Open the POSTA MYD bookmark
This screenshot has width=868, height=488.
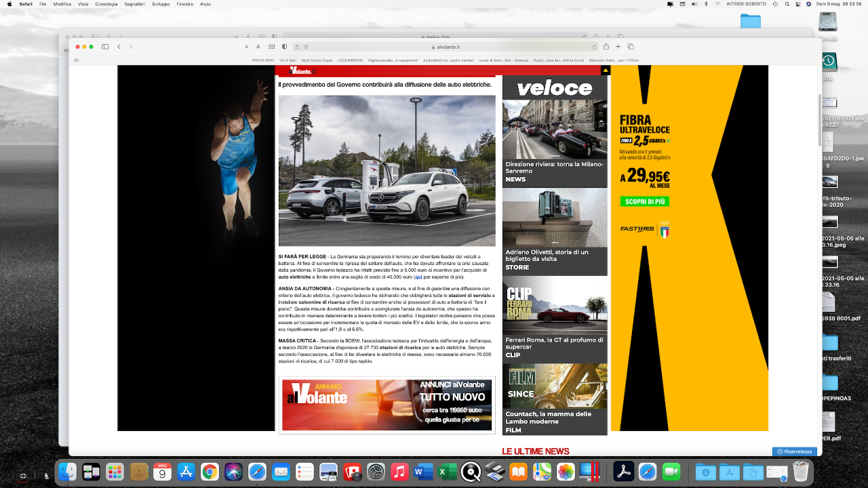(x=262, y=60)
